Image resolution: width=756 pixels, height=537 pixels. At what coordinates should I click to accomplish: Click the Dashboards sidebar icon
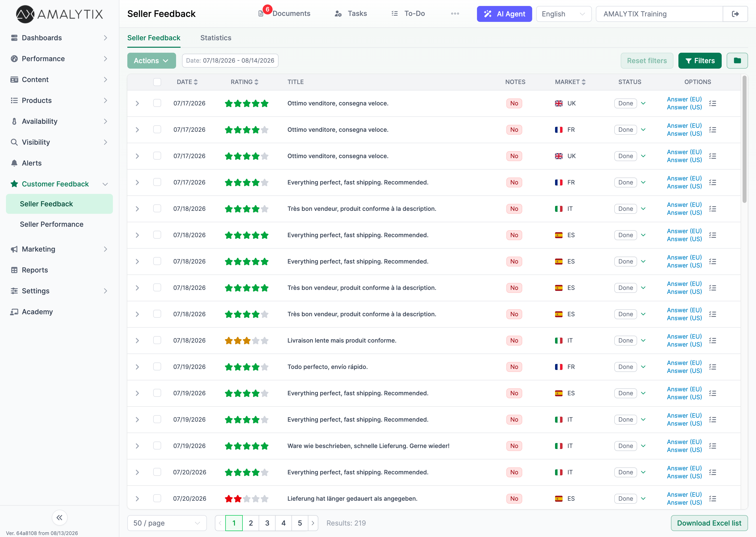(14, 38)
